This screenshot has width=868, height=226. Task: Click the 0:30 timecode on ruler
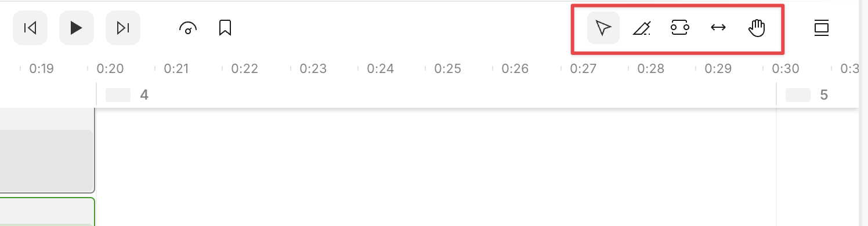(785, 69)
